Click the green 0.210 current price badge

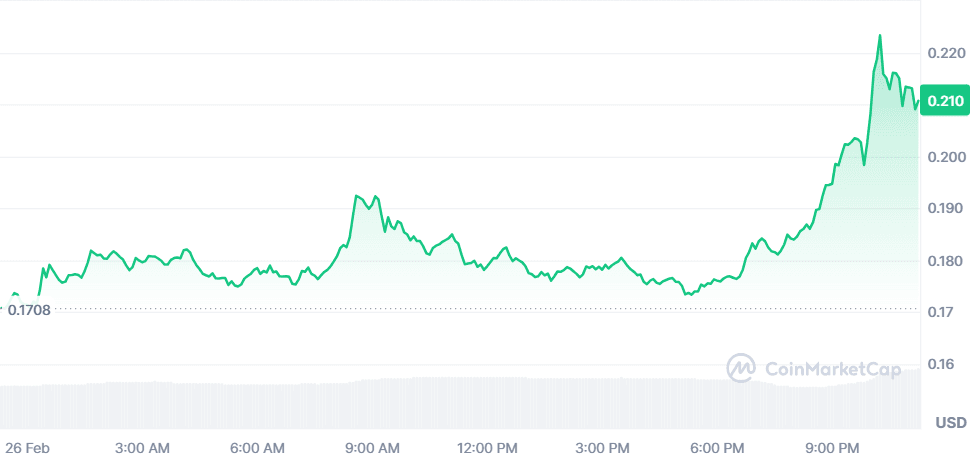point(945,101)
